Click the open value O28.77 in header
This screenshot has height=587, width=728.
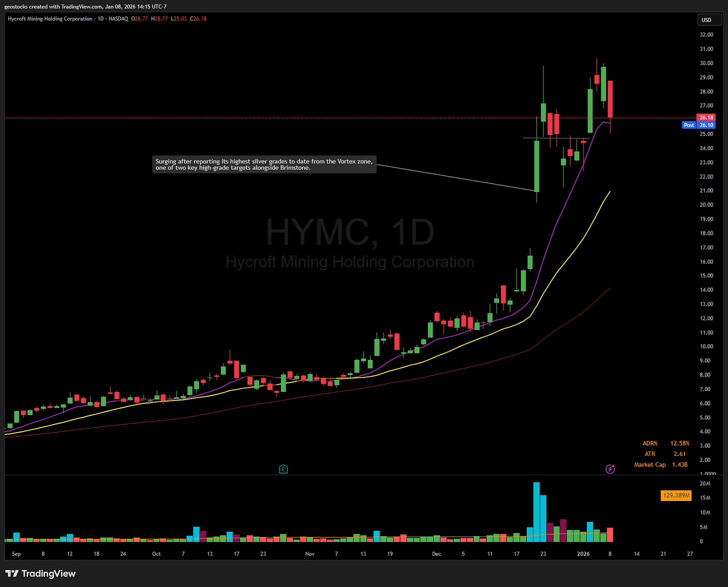pos(140,18)
